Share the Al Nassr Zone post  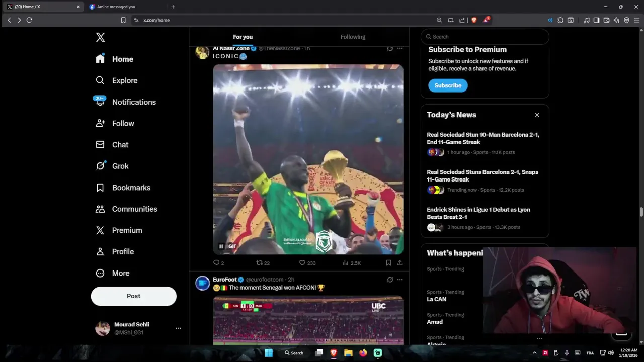400,263
